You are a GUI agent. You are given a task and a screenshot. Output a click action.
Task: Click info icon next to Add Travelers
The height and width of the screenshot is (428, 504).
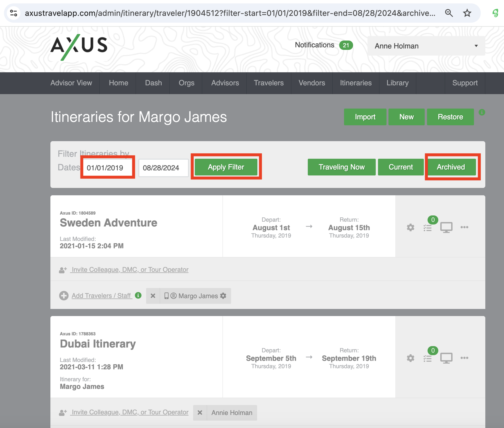[138, 295]
